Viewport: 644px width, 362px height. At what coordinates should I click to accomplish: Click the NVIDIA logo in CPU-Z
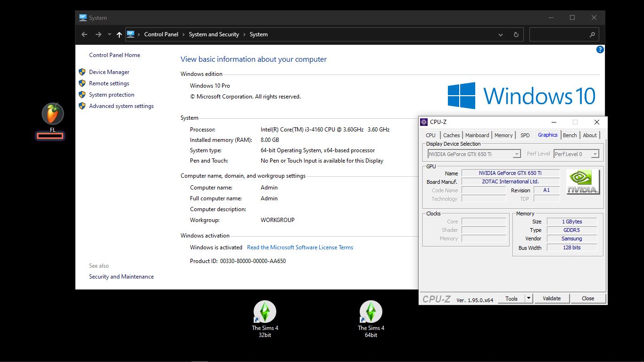(583, 182)
